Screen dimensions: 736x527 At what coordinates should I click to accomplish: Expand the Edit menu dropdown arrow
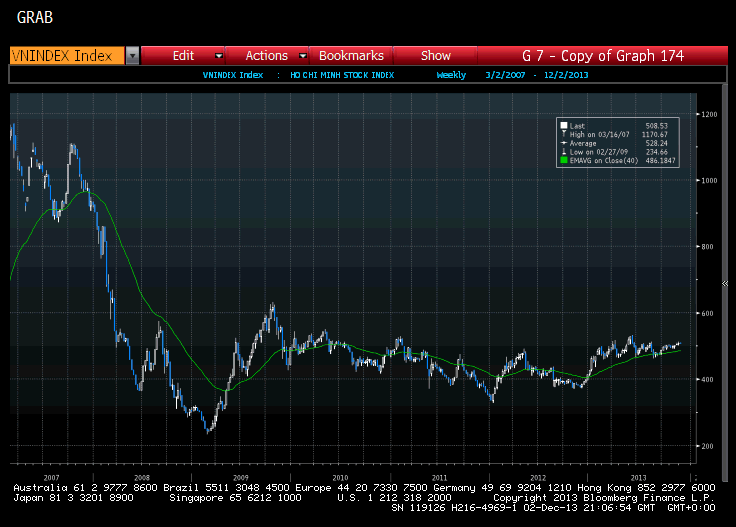pos(218,56)
